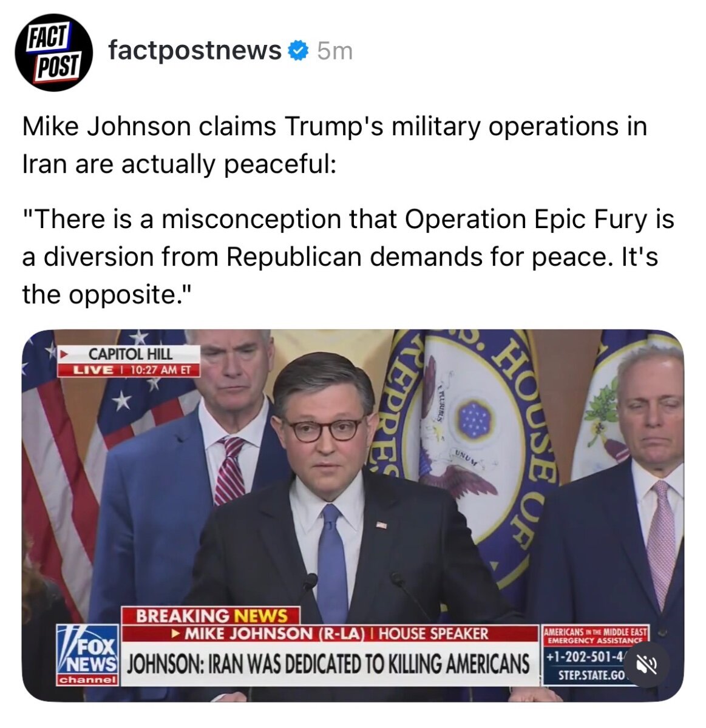Click the Mike Johnson House Speaker caption
This screenshot has height=728, width=706.
point(330,634)
